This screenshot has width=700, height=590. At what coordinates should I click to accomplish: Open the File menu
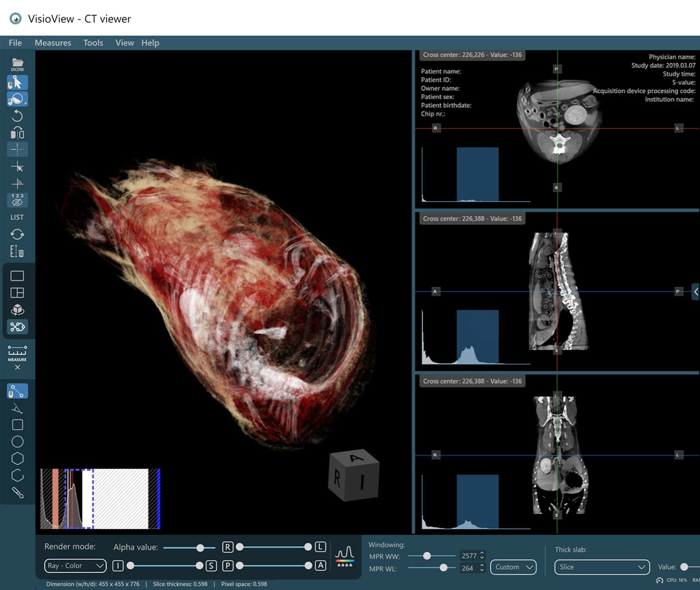pos(15,43)
